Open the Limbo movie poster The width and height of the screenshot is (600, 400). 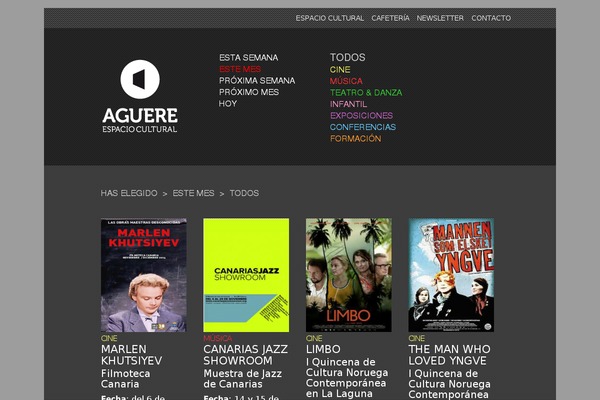coord(349,275)
